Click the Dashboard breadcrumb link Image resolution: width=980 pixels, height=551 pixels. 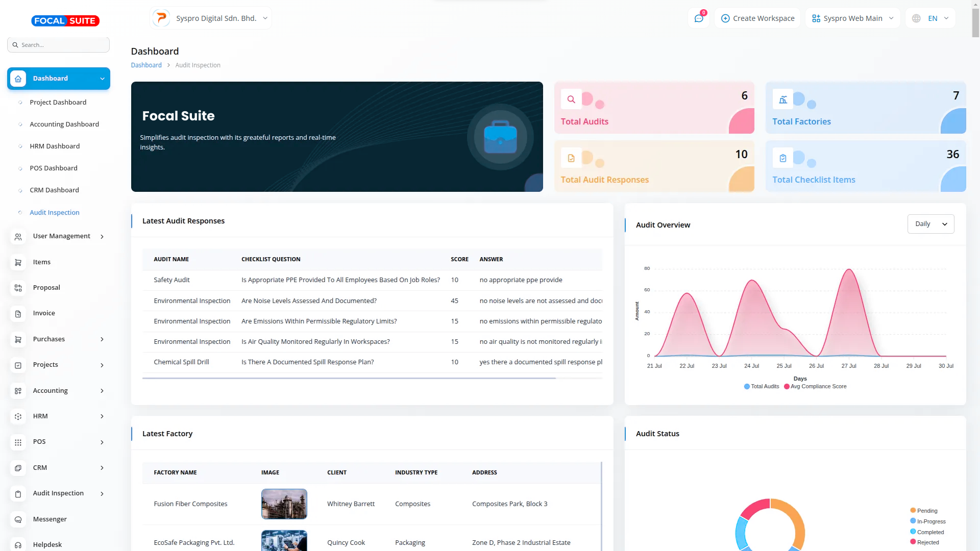[x=146, y=65]
